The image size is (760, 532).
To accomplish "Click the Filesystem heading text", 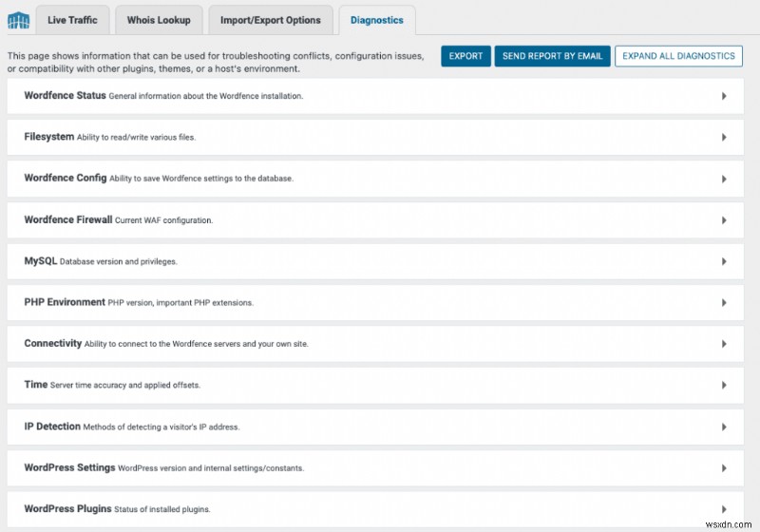I will [49, 137].
